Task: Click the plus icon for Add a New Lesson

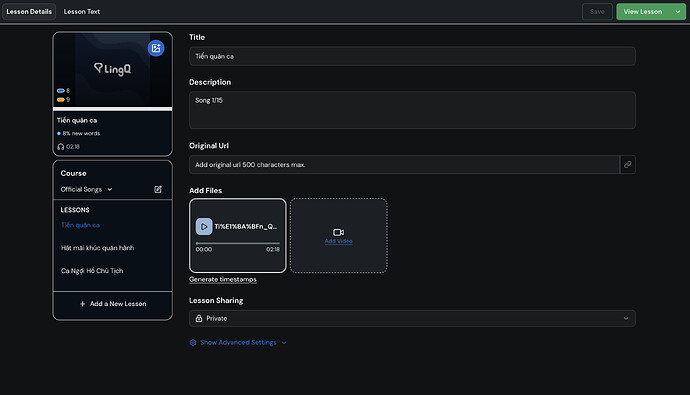Action: pos(82,304)
